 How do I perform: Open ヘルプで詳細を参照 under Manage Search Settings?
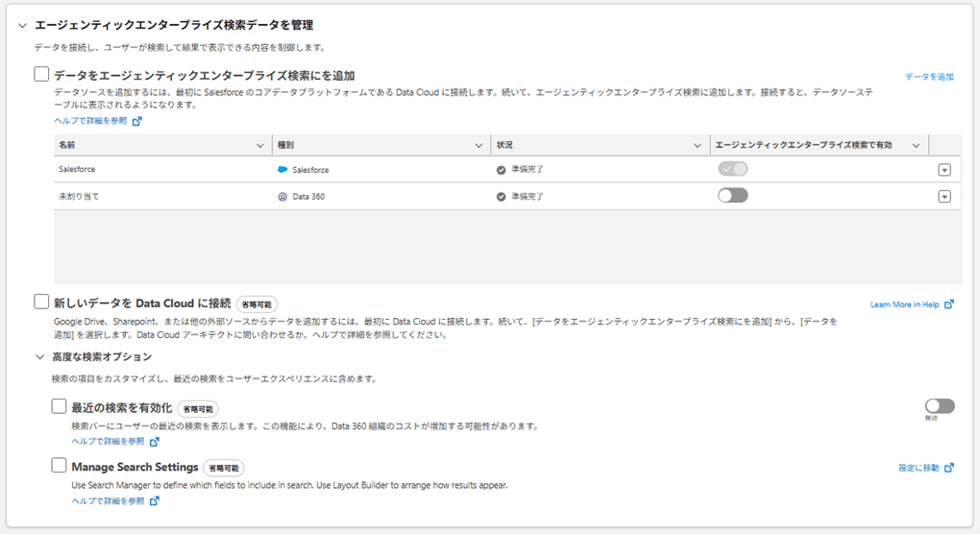click(109, 501)
